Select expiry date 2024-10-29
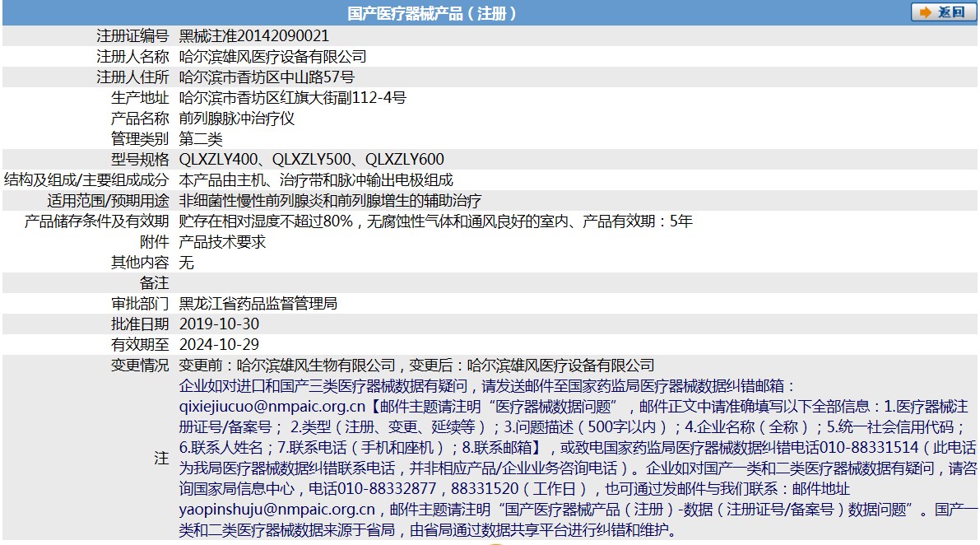Screen dimensions: 980x545 (219, 344)
